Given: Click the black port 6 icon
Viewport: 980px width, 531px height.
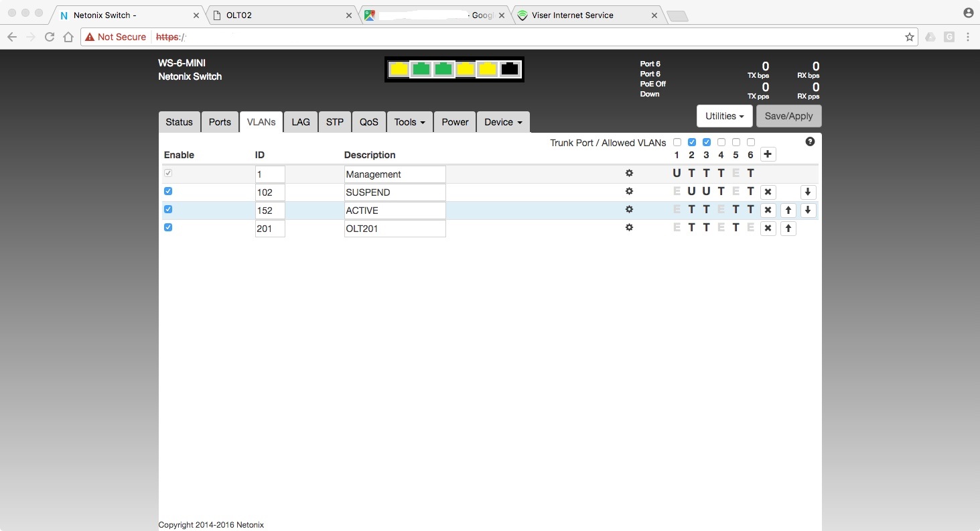Looking at the screenshot, I should click(510, 69).
